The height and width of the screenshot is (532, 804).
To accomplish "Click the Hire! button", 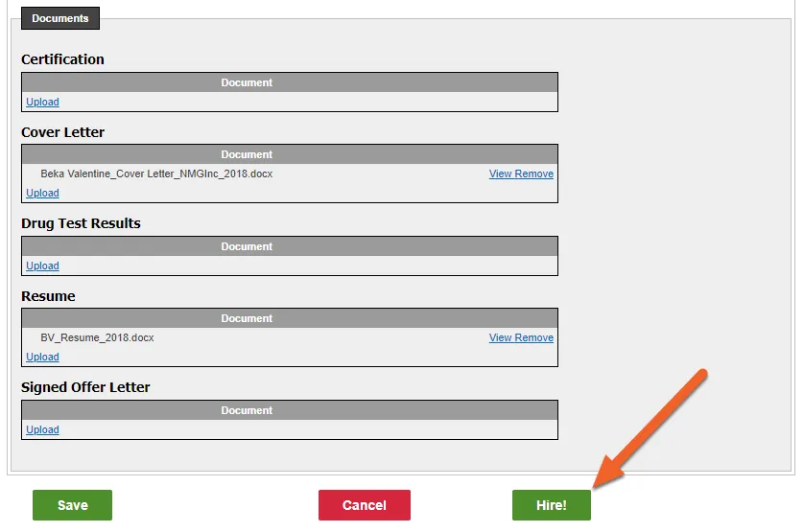I will 552,505.
